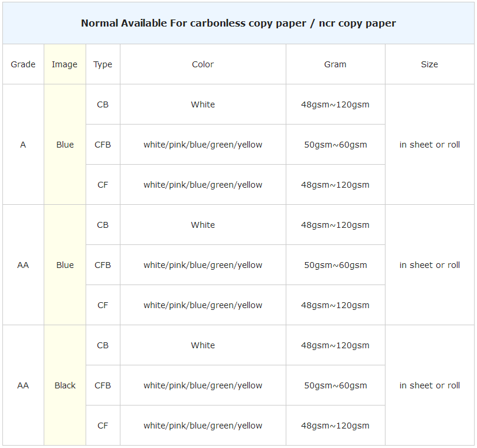The width and height of the screenshot is (477, 448).
Task: Select the Type column header
Action: (x=103, y=64)
